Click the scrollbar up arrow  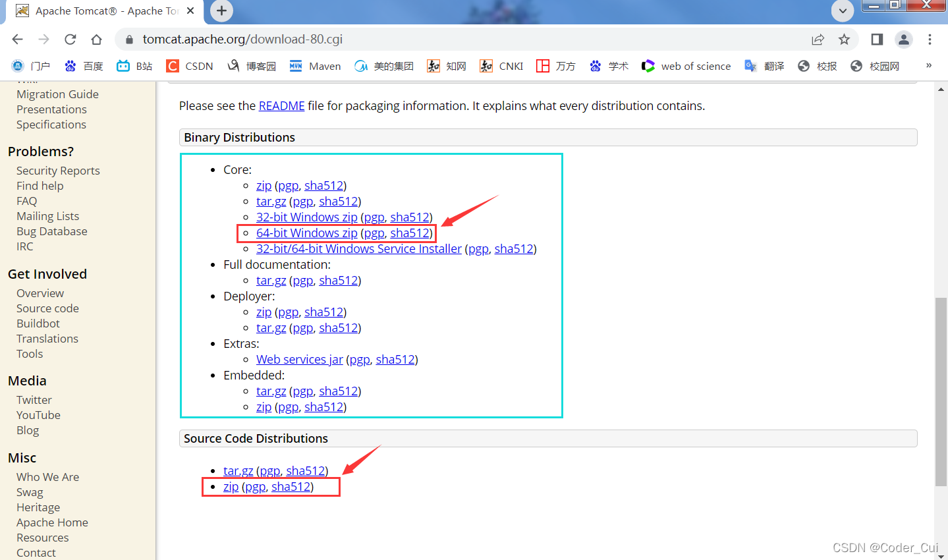pos(941,89)
